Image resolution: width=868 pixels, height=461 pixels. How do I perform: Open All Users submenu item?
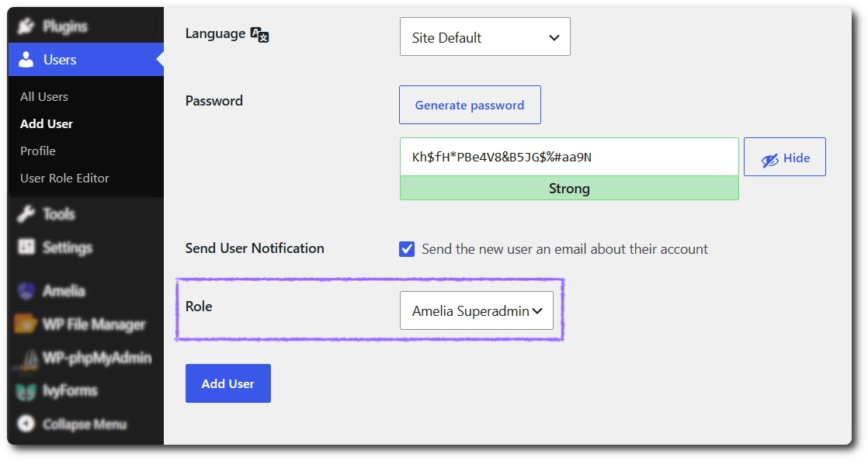coord(44,96)
